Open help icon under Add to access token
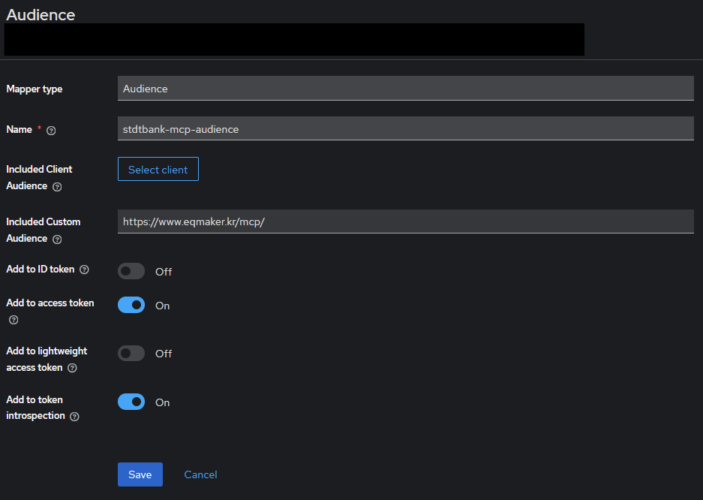The image size is (703, 500). pyautogui.click(x=13, y=320)
